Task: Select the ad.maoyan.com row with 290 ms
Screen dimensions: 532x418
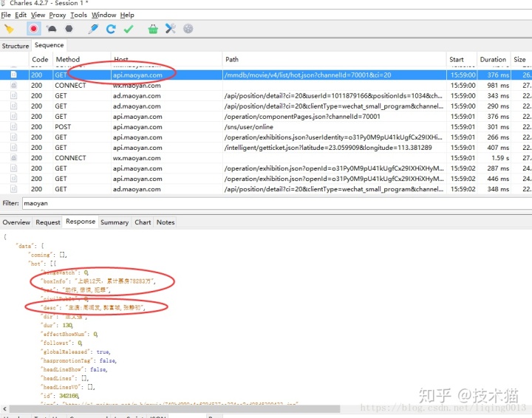Action: pos(266,106)
